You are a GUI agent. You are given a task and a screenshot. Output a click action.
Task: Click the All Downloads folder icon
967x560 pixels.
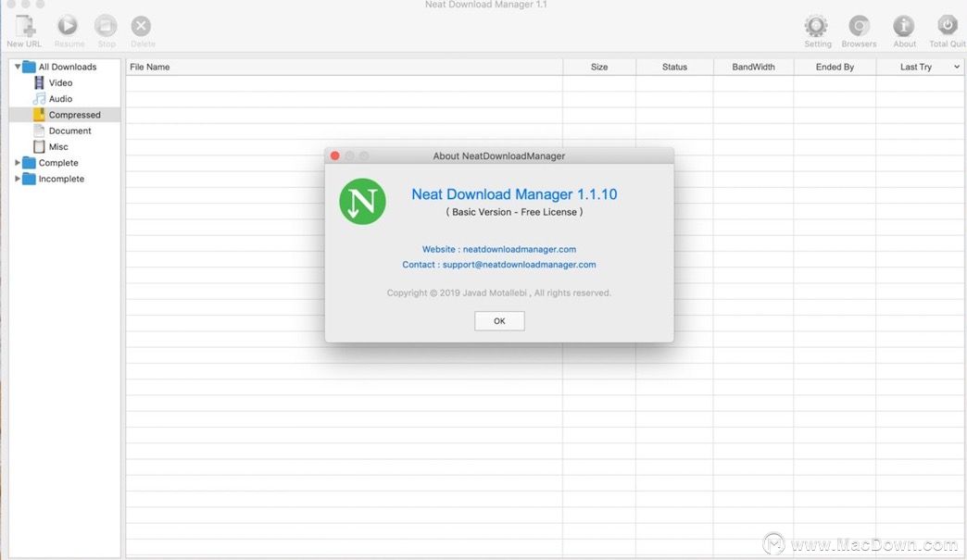pos(29,67)
